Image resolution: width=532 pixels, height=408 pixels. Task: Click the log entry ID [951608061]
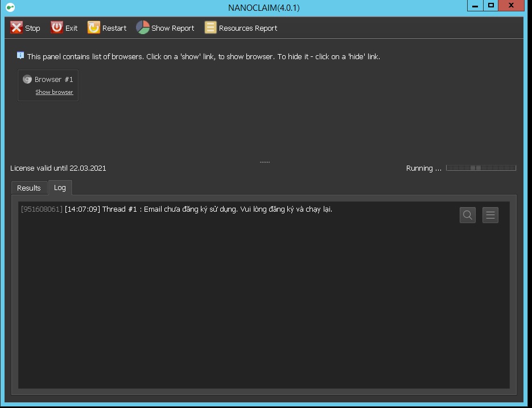point(42,209)
